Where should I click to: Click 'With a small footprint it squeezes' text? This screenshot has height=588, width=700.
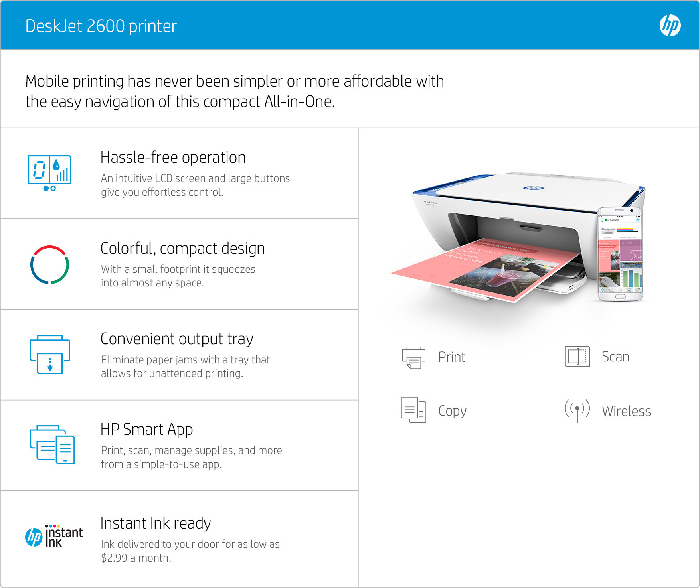click(x=178, y=269)
